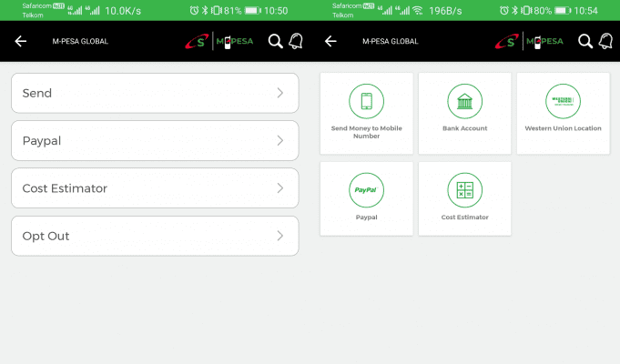The image size is (620, 364).
Task: Tap 'Send Money to Mobile Number' label
Action: click(366, 132)
